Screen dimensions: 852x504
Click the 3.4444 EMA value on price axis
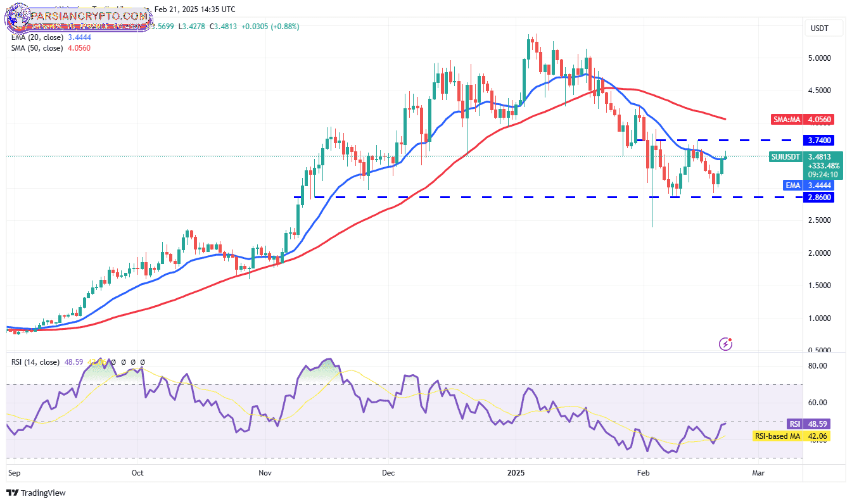820,186
